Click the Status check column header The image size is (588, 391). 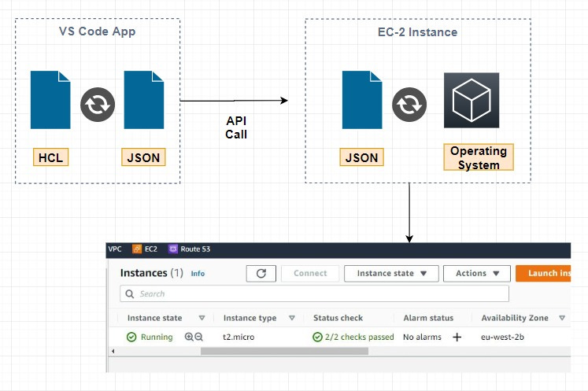(338, 318)
